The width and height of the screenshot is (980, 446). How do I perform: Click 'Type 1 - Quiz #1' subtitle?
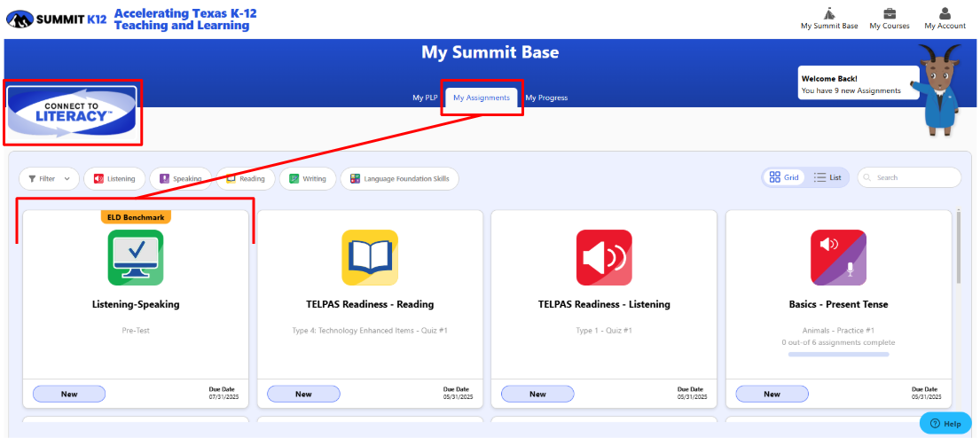pos(604,331)
